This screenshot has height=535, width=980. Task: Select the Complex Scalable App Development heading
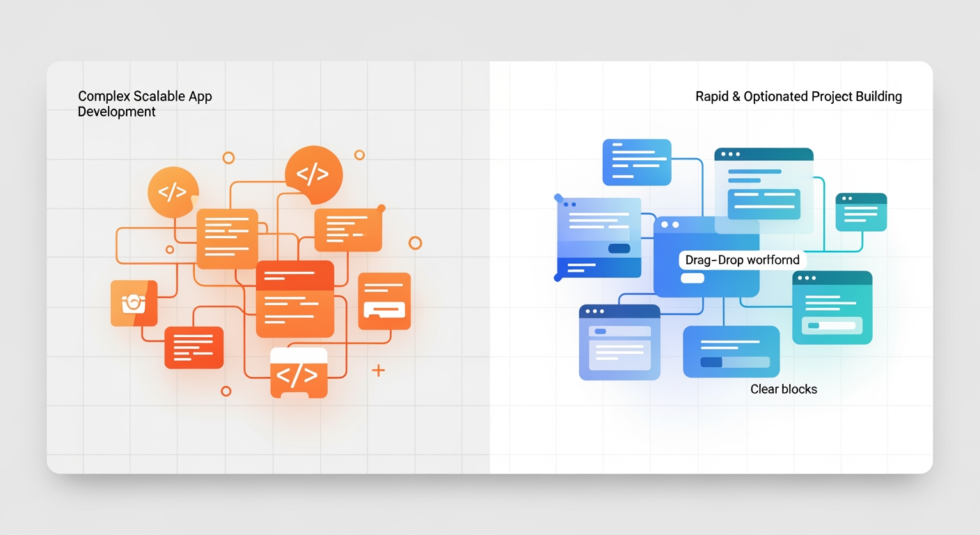[145, 104]
